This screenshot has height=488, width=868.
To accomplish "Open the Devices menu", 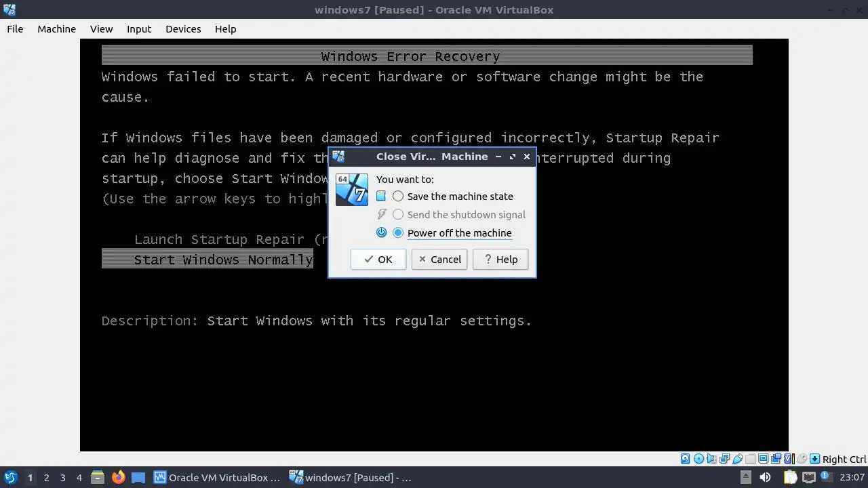I will [x=183, y=29].
